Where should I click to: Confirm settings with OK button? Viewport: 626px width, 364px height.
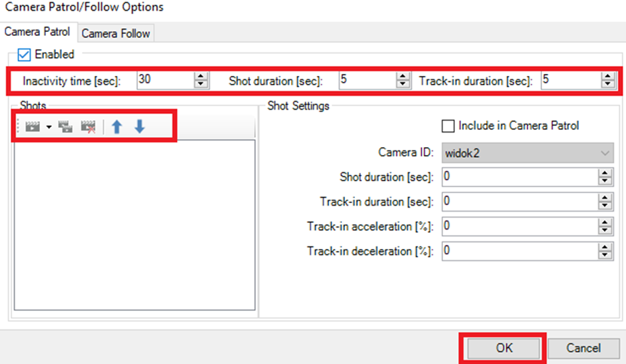point(504,348)
